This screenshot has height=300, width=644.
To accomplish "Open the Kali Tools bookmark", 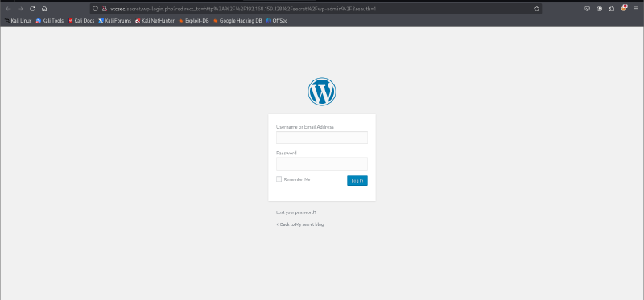I will click(50, 21).
